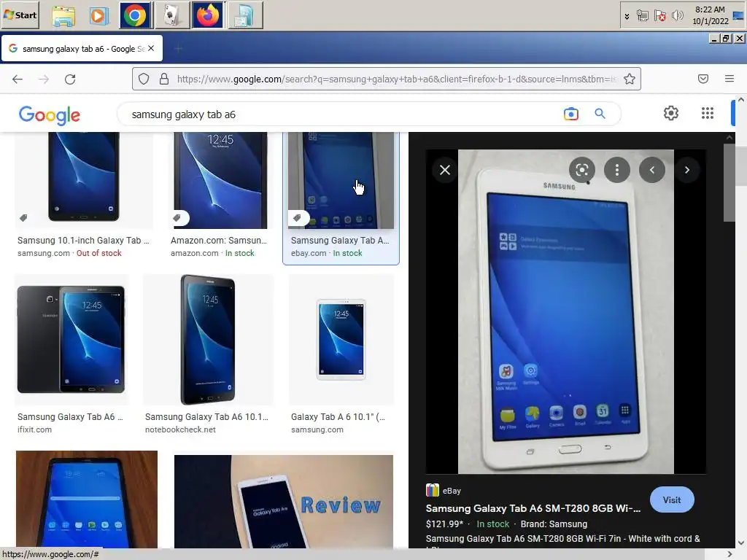Go back to the previous page
This screenshot has width=747, height=560.
click(18, 79)
